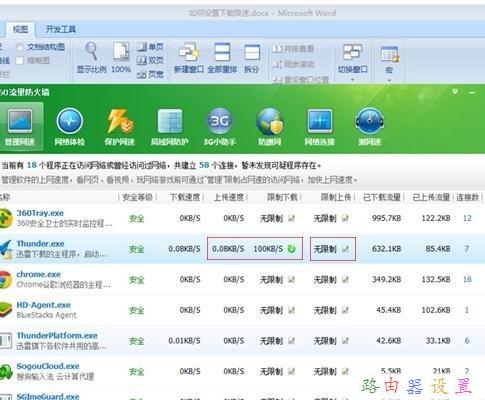Choose 页宽 page width view
This screenshot has width=485, height=400.
(x=150, y=74)
